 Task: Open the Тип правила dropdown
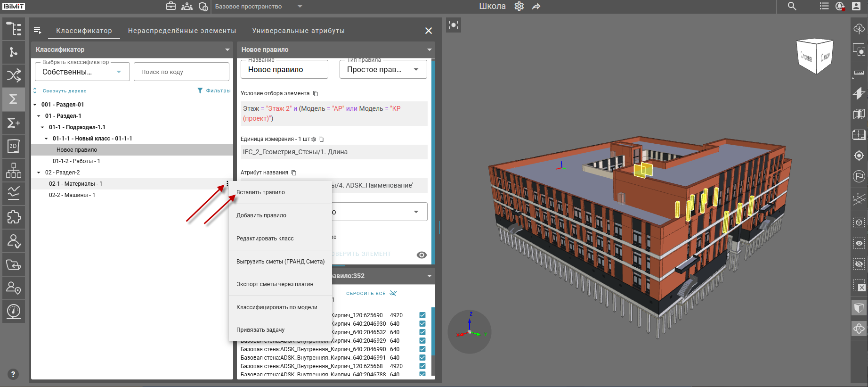382,70
